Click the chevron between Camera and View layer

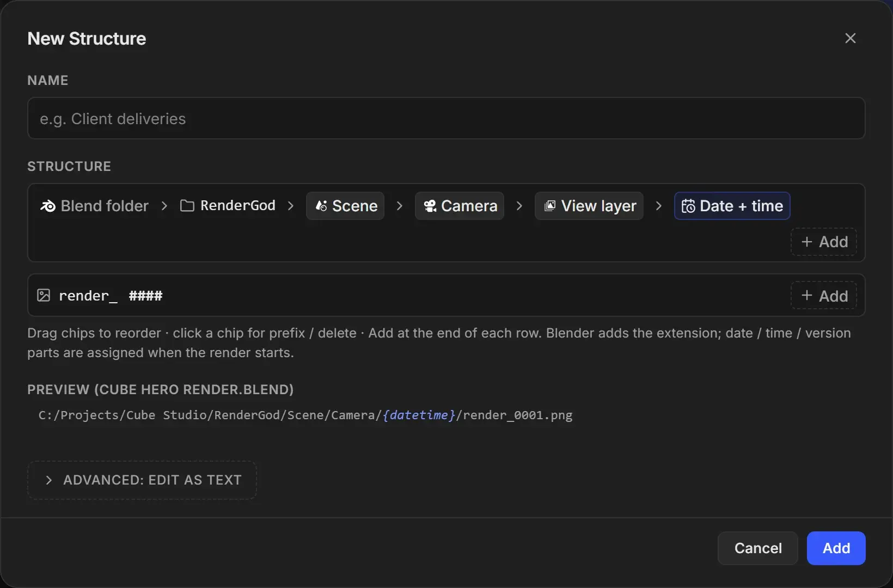pyautogui.click(x=519, y=206)
